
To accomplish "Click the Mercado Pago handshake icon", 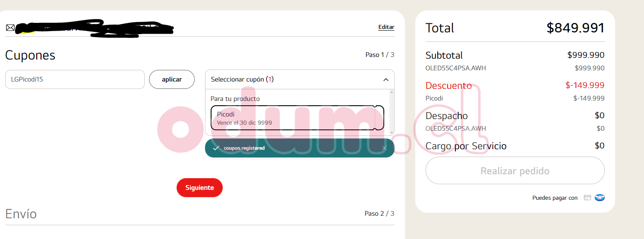I will (600, 198).
